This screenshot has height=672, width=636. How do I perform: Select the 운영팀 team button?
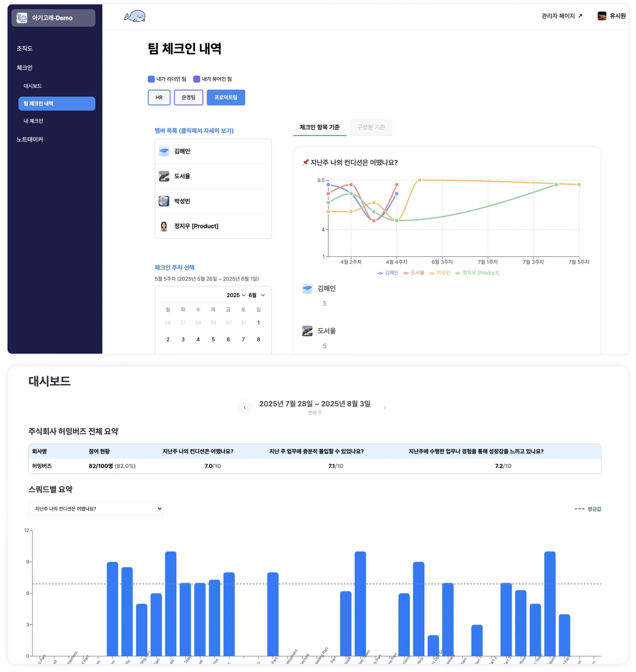(188, 97)
